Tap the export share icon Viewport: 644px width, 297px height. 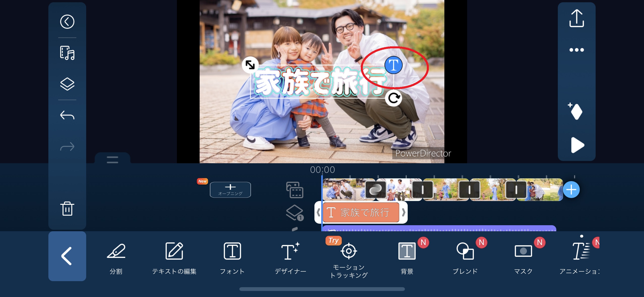click(576, 18)
